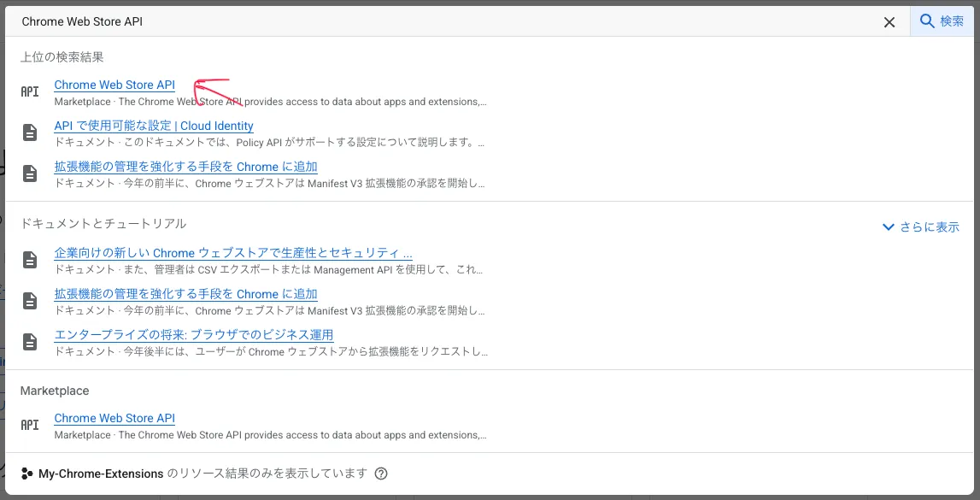
Task: Open API で使用可能な設定 | Cloud Identity link
Action: pyautogui.click(x=154, y=126)
